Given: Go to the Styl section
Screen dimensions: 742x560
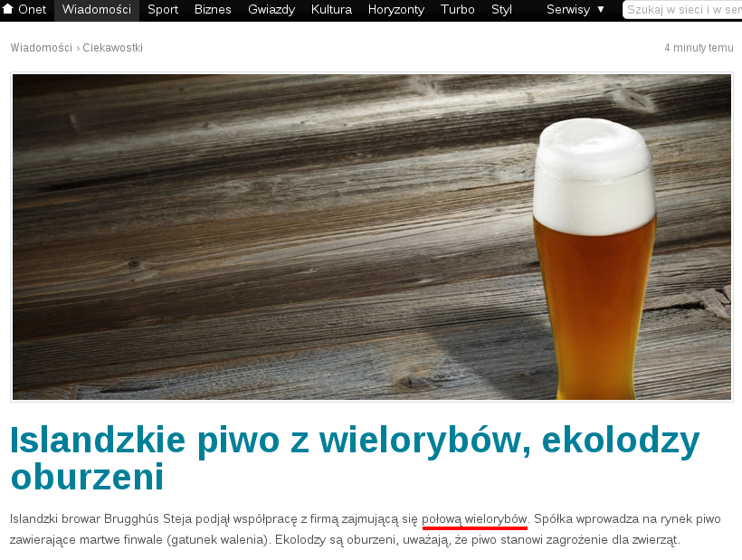Looking at the screenshot, I should click(x=501, y=10).
